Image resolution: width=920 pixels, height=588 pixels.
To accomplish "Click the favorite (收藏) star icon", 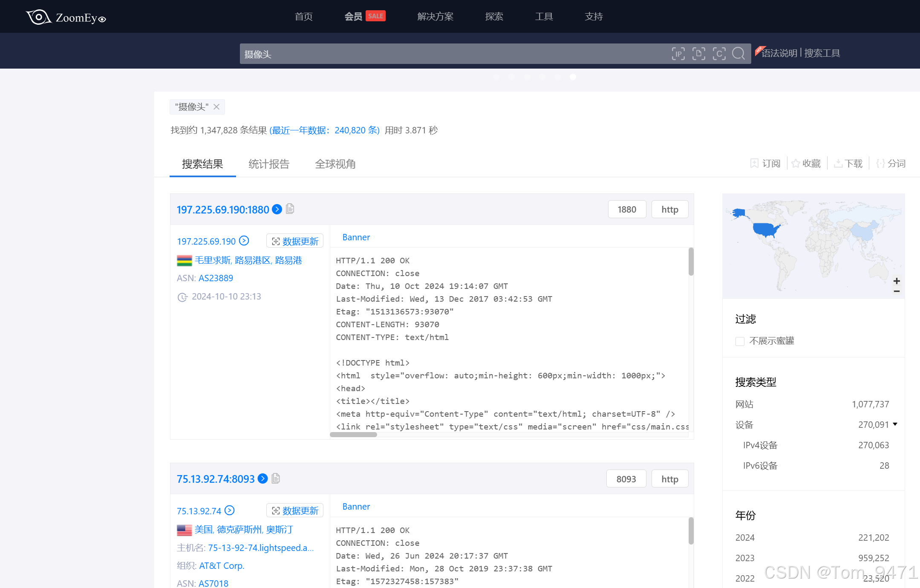I will click(x=795, y=164).
